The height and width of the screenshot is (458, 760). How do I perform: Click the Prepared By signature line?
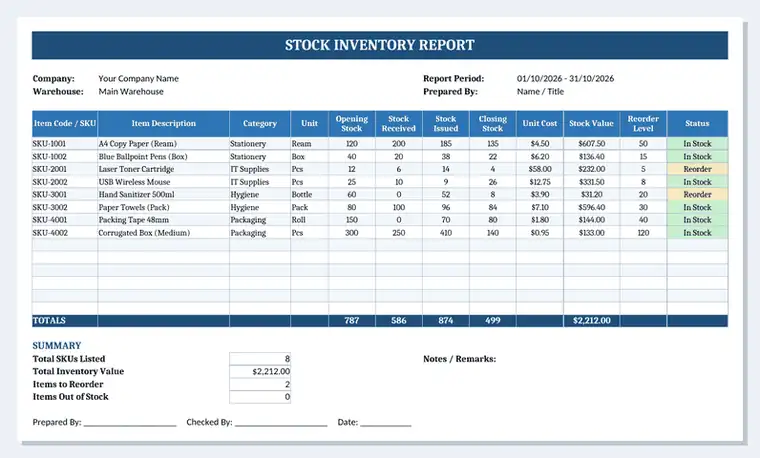click(x=130, y=424)
